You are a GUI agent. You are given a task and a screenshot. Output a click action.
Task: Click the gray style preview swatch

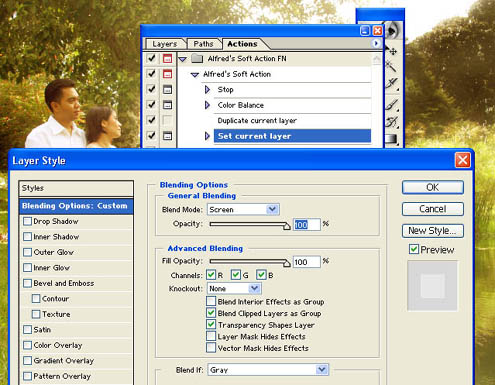[x=432, y=286]
